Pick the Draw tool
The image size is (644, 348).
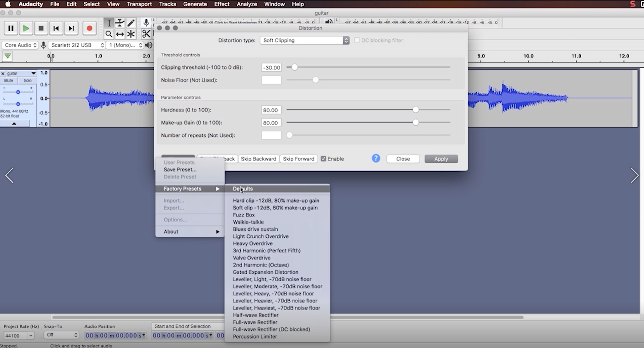coord(131,23)
